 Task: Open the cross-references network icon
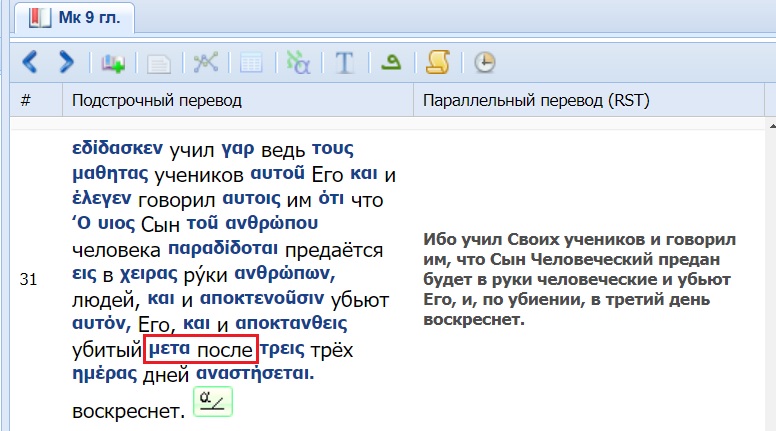205,63
